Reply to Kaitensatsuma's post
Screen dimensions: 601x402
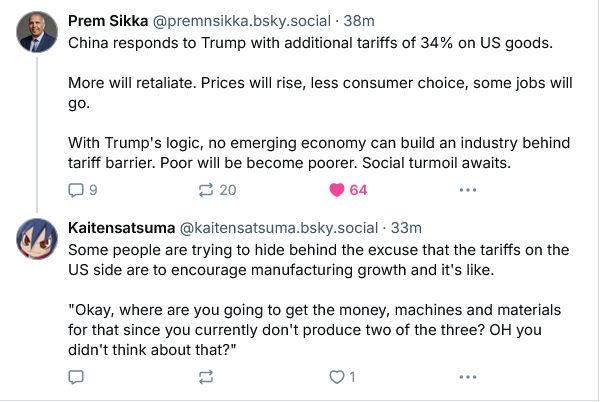[76, 377]
